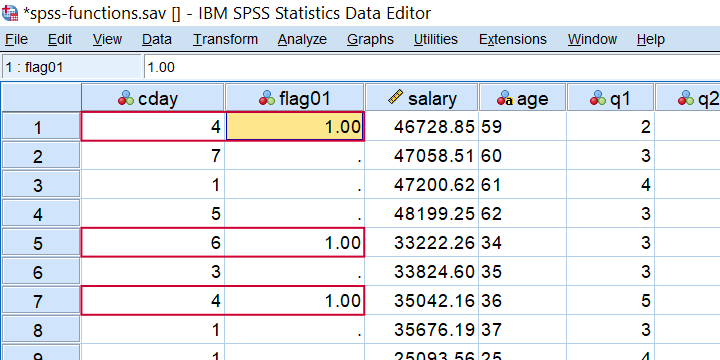This screenshot has width=720, height=360.
Task: Click the flag01 cell 1.00 in row 5
Action: click(295, 242)
